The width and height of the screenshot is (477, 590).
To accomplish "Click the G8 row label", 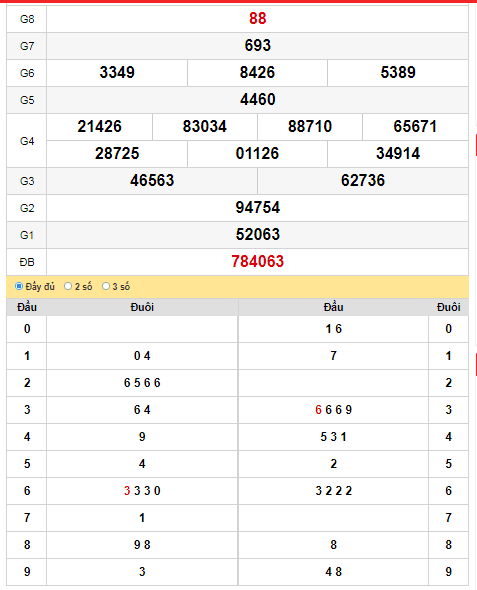I will 27,19.
